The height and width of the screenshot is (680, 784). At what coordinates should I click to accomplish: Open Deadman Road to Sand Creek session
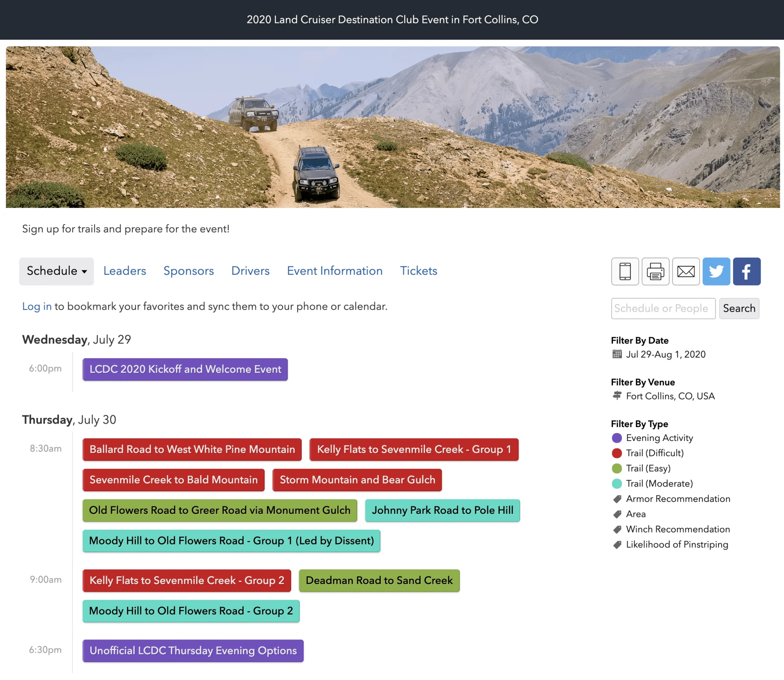(379, 580)
